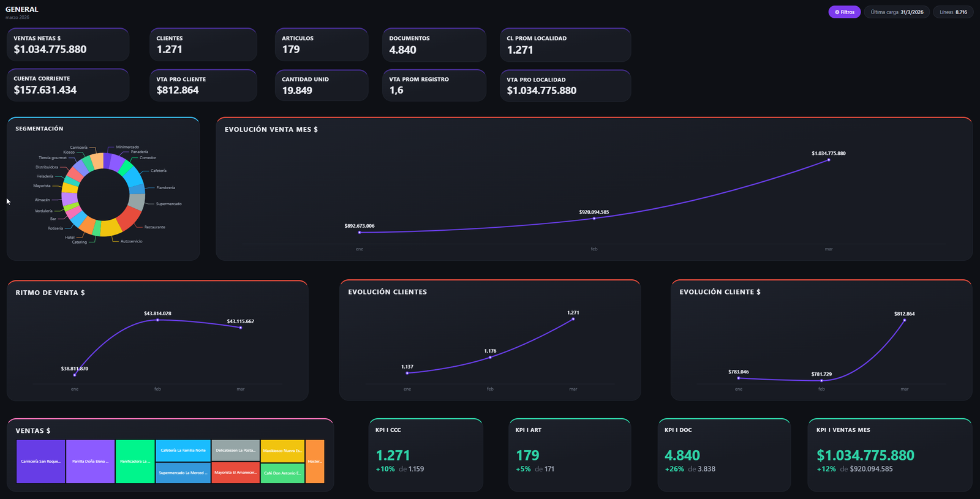Click the Mayorista El Amanecer red tile

coord(235,473)
